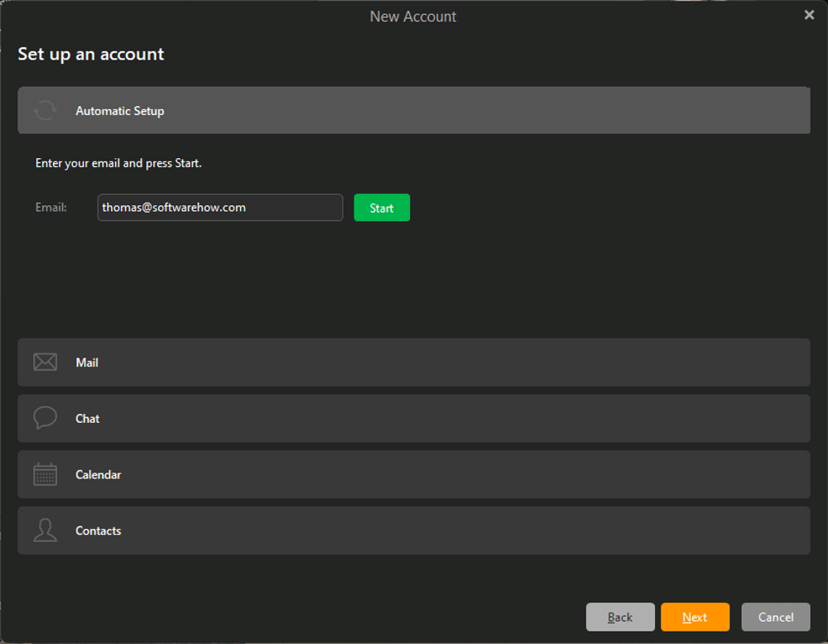The image size is (828, 644).
Task: Expand the Mail section label
Action: (87, 363)
